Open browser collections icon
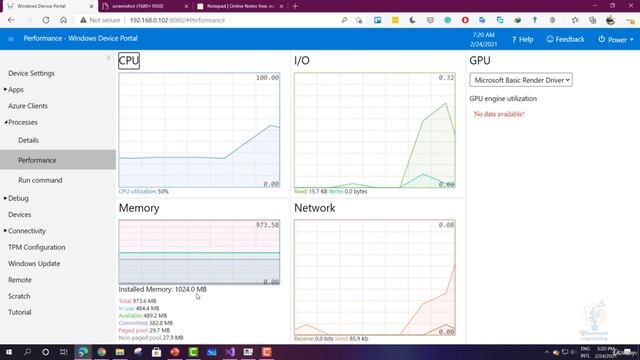The width and height of the screenshot is (640, 360). click(593, 20)
